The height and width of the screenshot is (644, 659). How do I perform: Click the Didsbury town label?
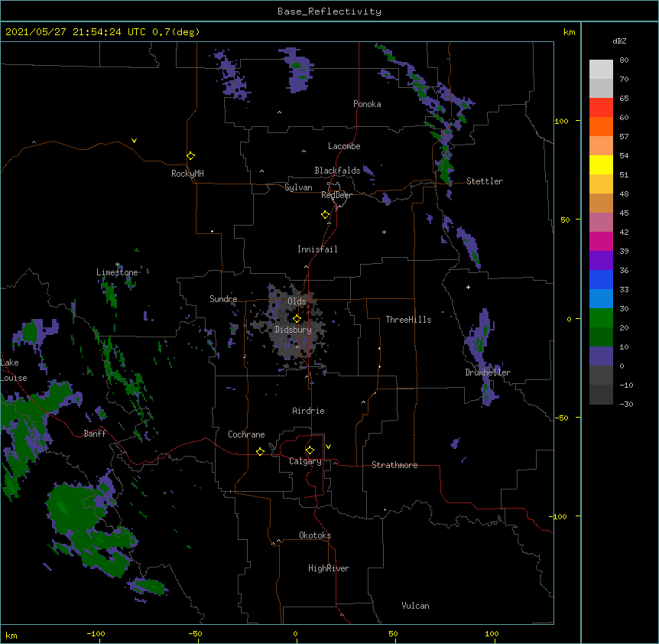coord(294,330)
